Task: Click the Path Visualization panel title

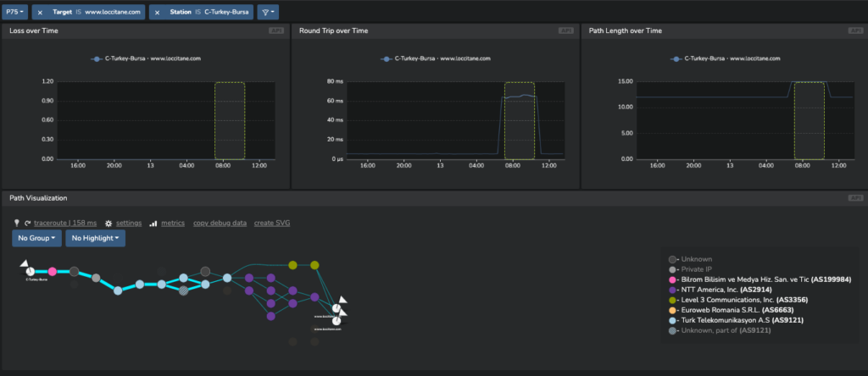Action: [x=38, y=198]
